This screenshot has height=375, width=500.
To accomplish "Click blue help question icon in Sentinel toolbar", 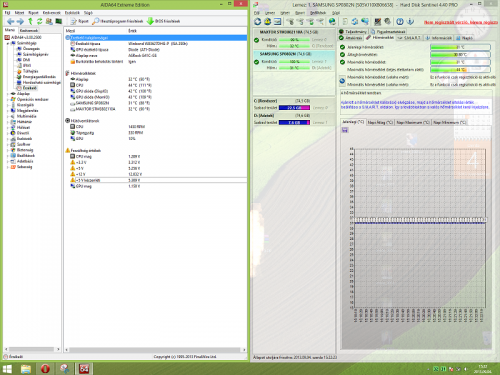I will (400, 22).
